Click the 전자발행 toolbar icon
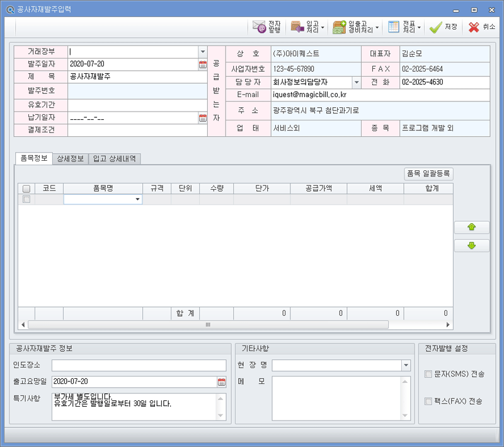 click(x=259, y=27)
